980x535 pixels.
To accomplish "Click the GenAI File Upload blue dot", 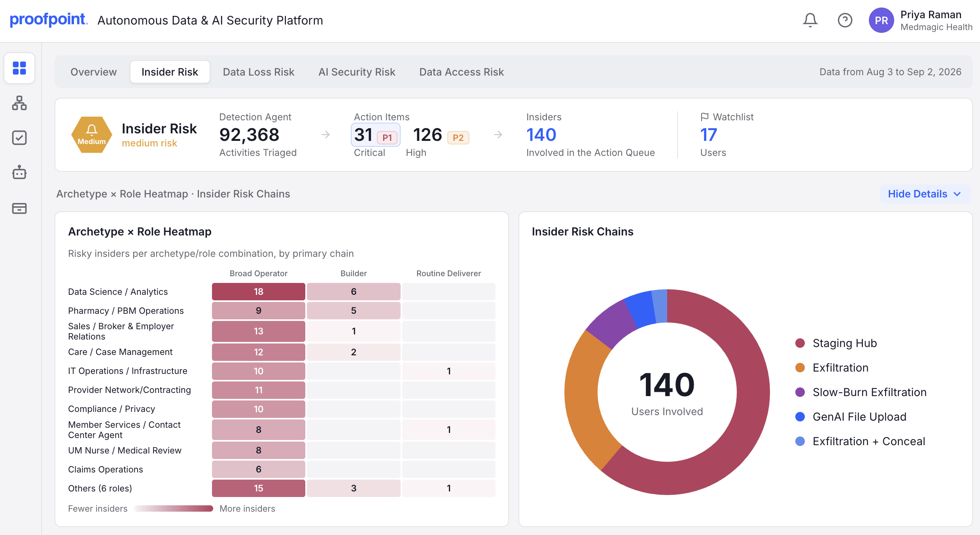I will click(x=800, y=417).
